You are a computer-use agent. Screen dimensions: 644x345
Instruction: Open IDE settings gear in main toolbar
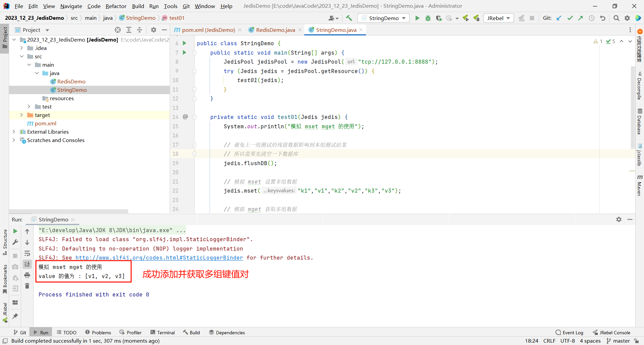(627, 18)
